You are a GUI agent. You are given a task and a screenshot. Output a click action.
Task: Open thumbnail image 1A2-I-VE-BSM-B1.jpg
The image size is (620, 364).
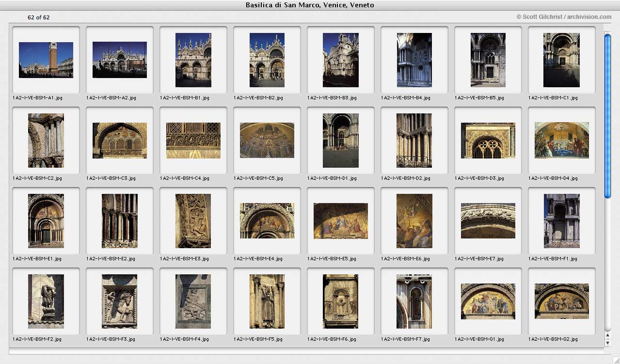[x=193, y=60]
